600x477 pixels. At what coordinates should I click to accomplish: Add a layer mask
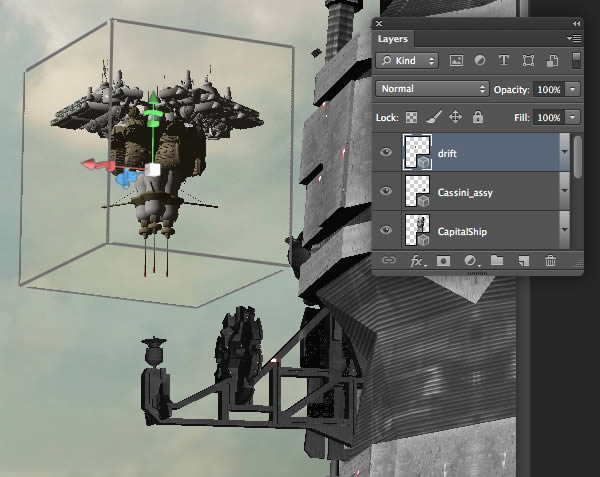tap(443, 261)
